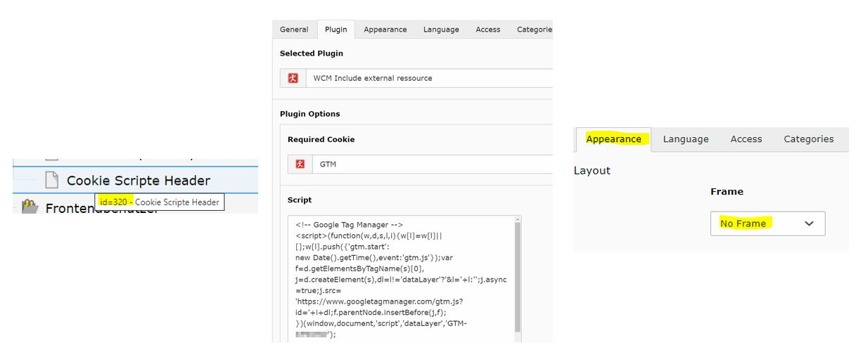Click the Frontendbenutzer folder icon
Viewport: 868px width, 357px height.
(x=29, y=208)
